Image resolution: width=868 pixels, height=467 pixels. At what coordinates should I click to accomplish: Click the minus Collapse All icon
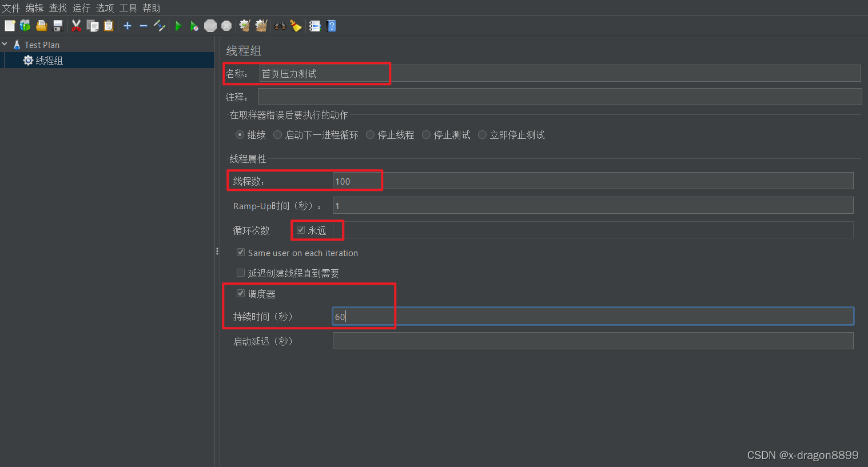pyautogui.click(x=144, y=26)
